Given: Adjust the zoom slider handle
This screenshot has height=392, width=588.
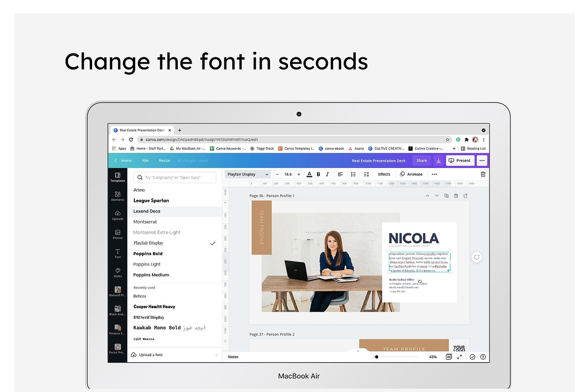Looking at the screenshot, I should click(376, 357).
